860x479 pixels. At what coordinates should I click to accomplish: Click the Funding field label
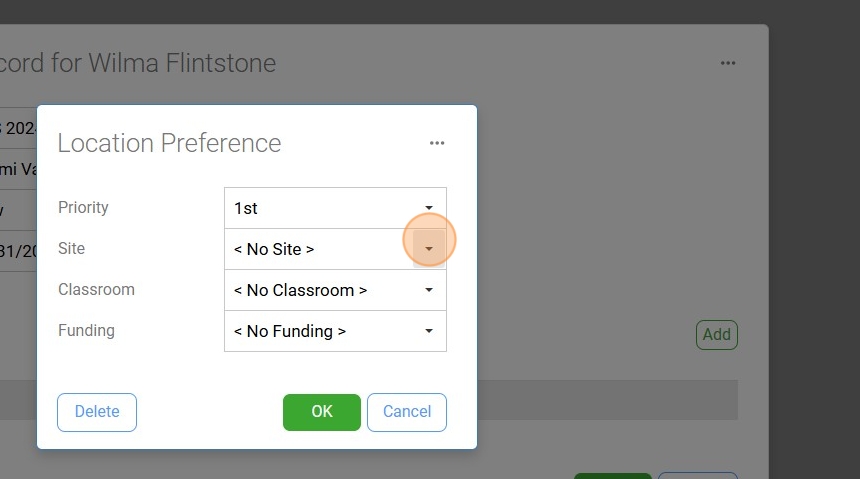pos(86,330)
